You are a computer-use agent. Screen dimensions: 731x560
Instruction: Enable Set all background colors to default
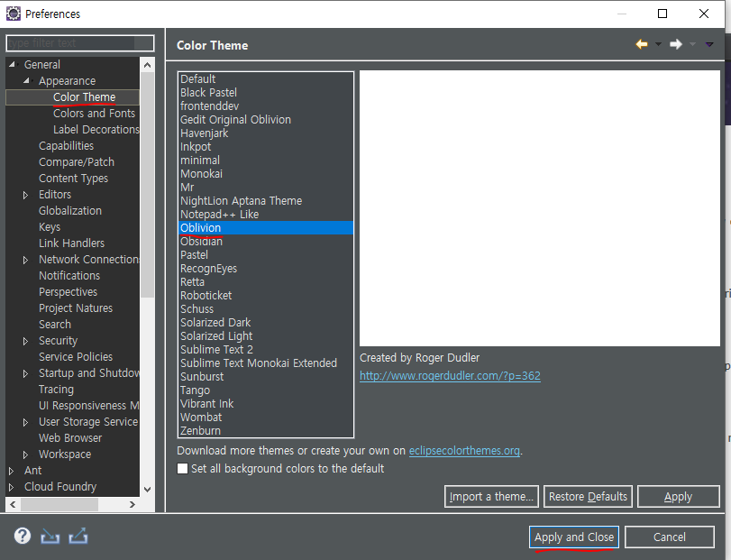coord(182,469)
